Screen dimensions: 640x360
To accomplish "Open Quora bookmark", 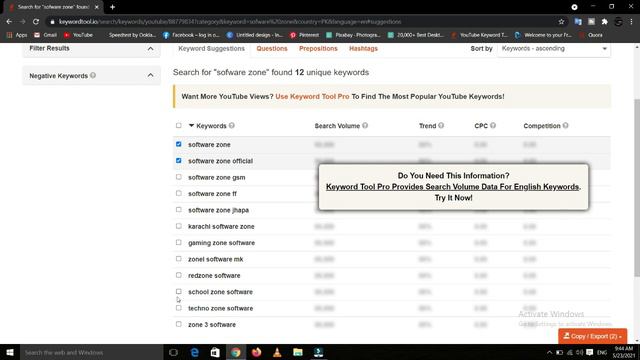I will 591,35.
